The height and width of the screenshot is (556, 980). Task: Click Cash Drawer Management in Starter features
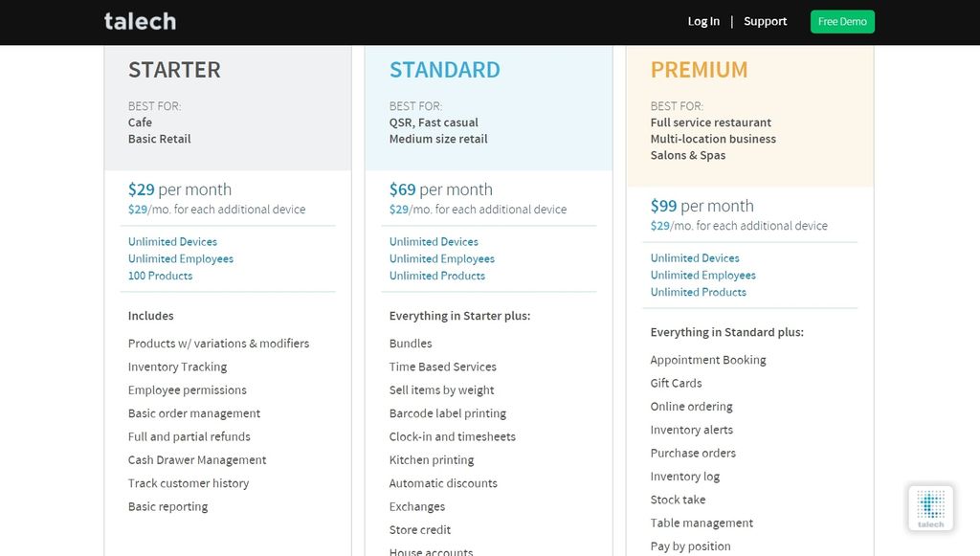197,460
